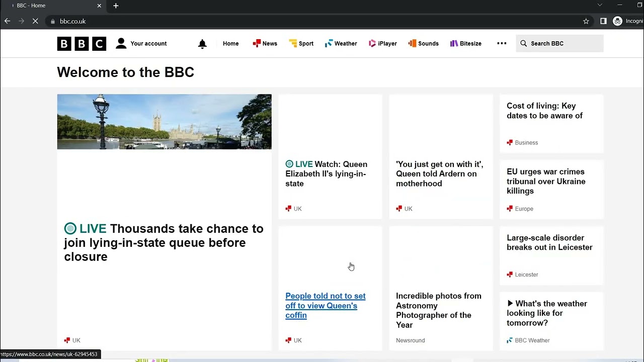The height and width of the screenshot is (362, 644).
Task: Click the BBC logo in the header
Action: [x=82, y=44]
